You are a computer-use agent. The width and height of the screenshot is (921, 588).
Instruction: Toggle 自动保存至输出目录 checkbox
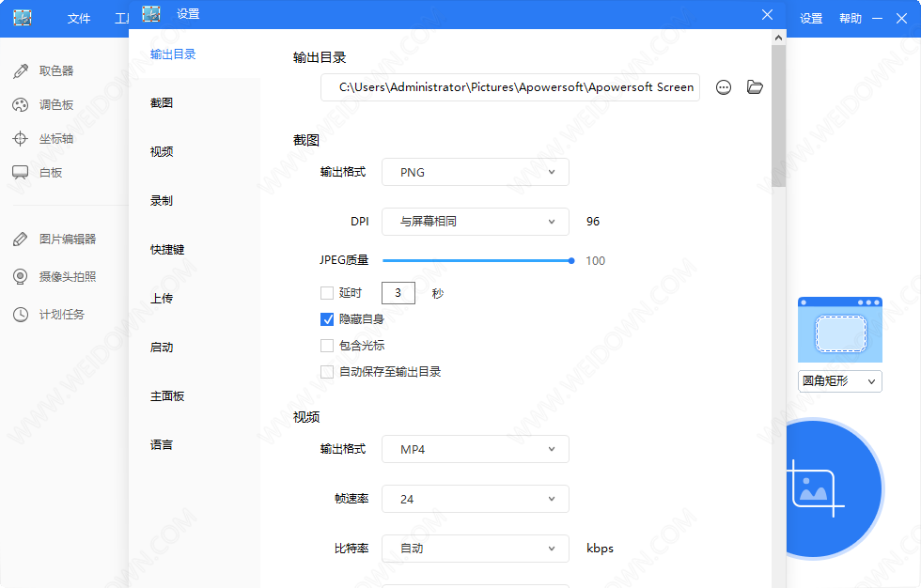[x=327, y=372]
